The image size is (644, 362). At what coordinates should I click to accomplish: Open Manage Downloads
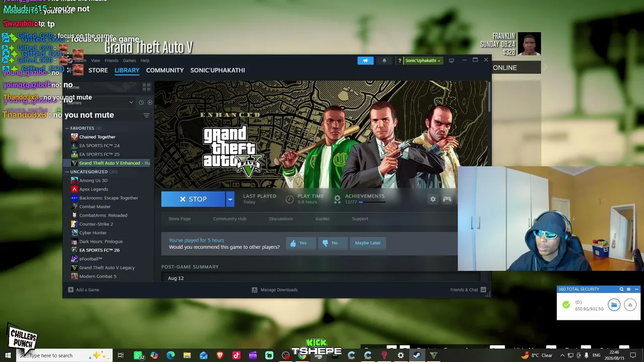point(275,290)
